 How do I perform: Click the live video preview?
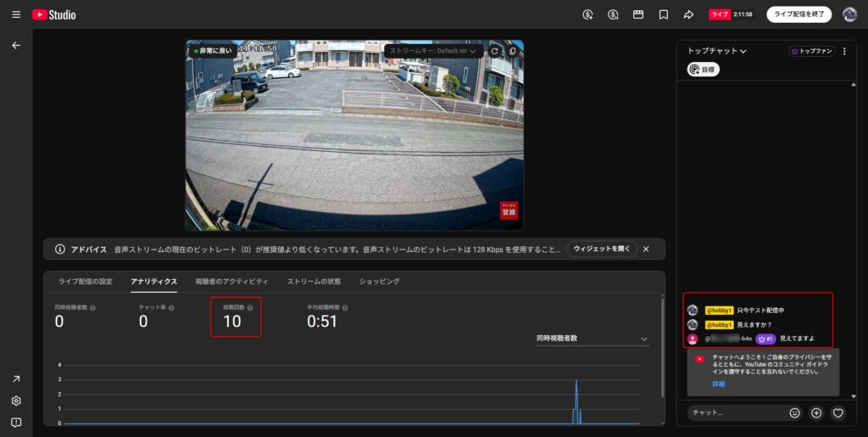pos(354,135)
